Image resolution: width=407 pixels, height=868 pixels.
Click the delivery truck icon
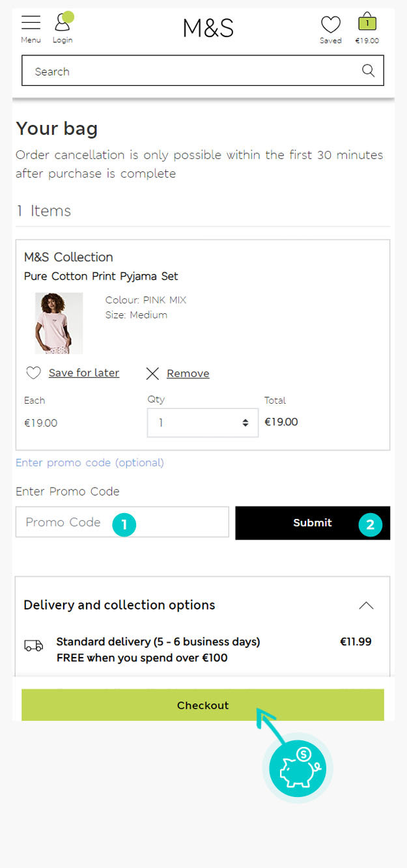tap(34, 645)
